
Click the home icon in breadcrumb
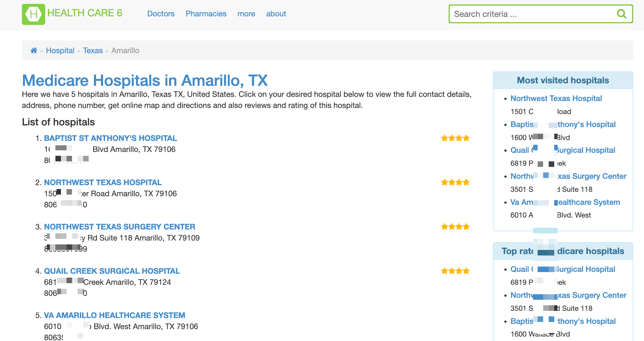34,50
